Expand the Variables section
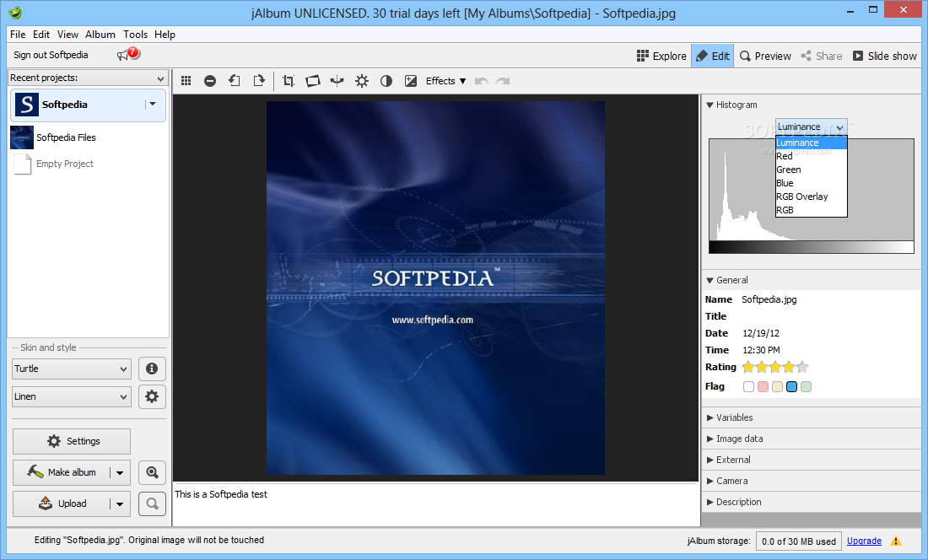The image size is (928, 560). point(709,417)
